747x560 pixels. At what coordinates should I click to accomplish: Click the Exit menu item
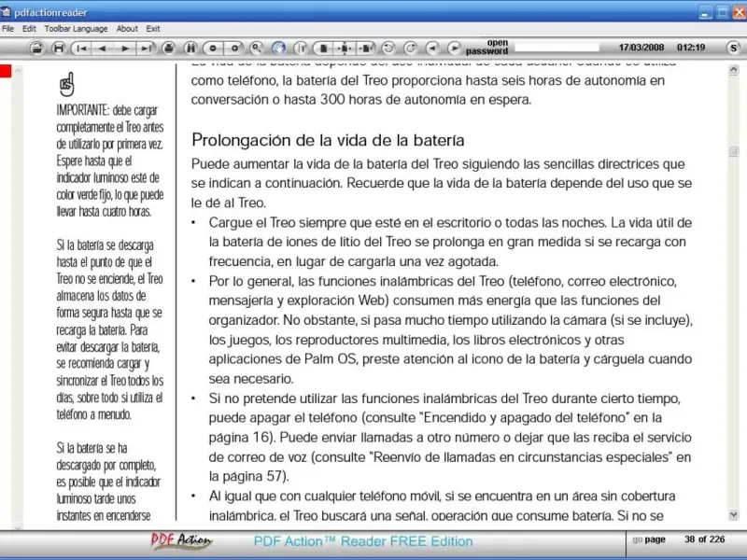click(153, 29)
